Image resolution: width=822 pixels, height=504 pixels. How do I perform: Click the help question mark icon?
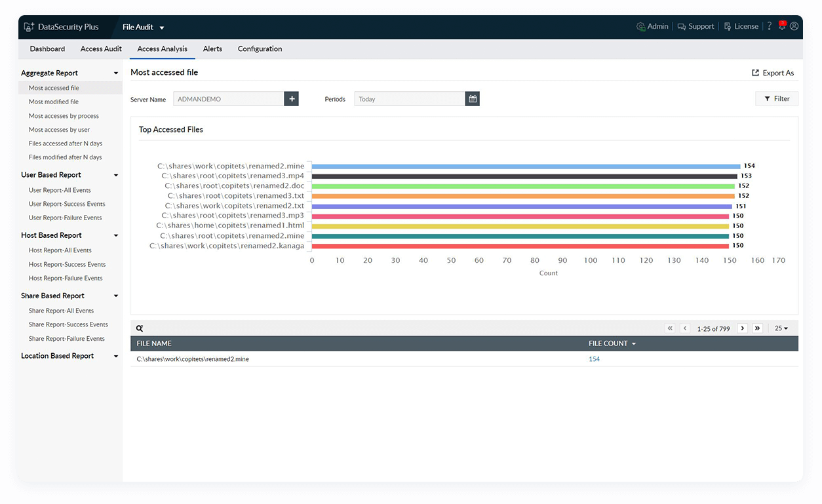click(770, 27)
